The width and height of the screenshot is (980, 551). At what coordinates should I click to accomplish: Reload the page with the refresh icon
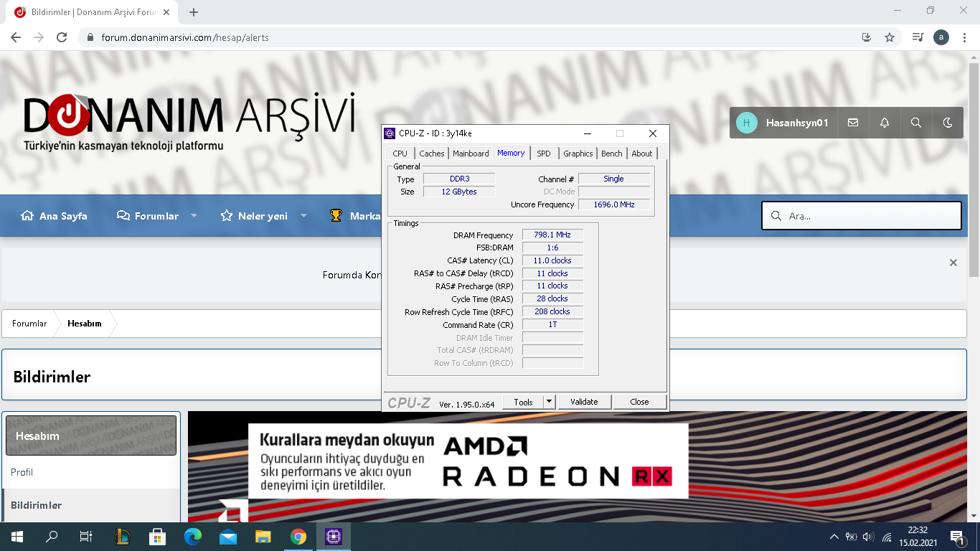pos(62,37)
